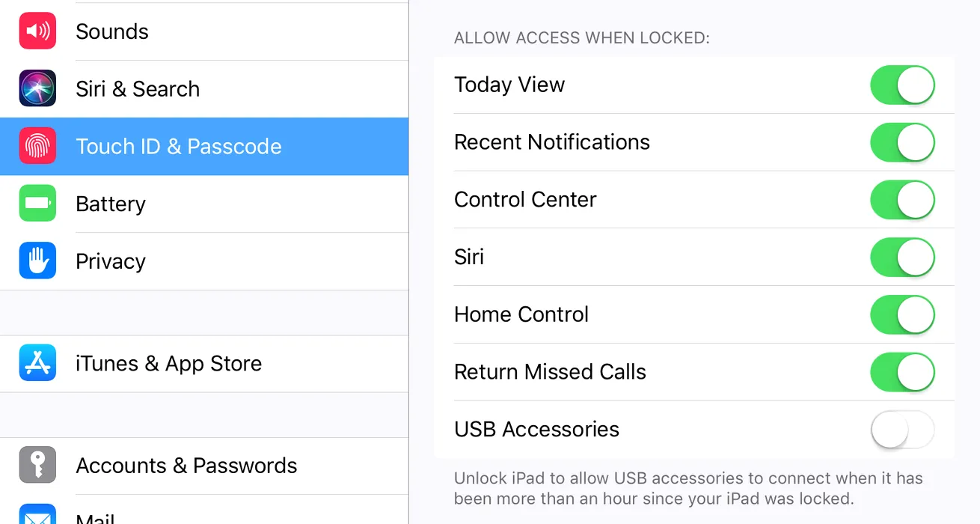The height and width of the screenshot is (524, 980).
Task: Open Accounts & Passwords settings
Action: 186,466
